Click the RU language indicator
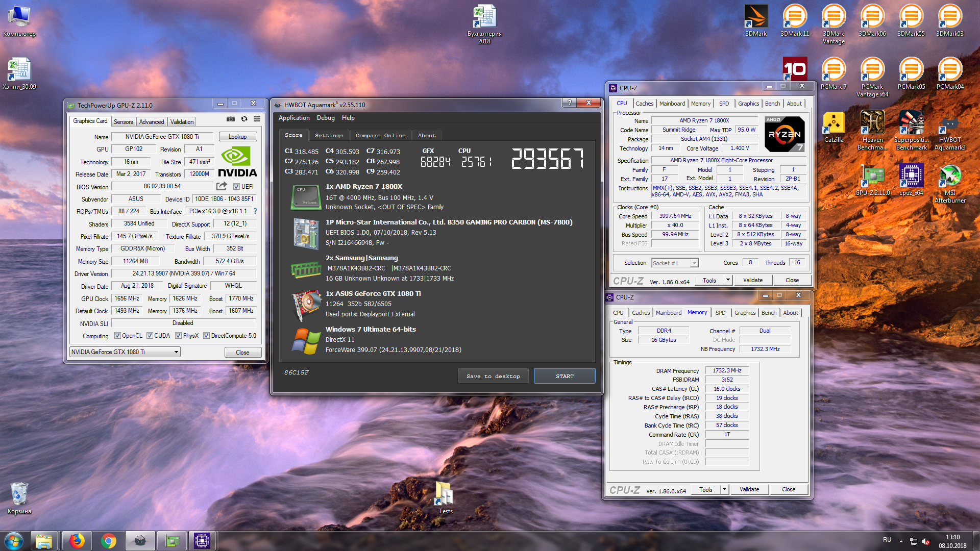 pyautogui.click(x=887, y=540)
